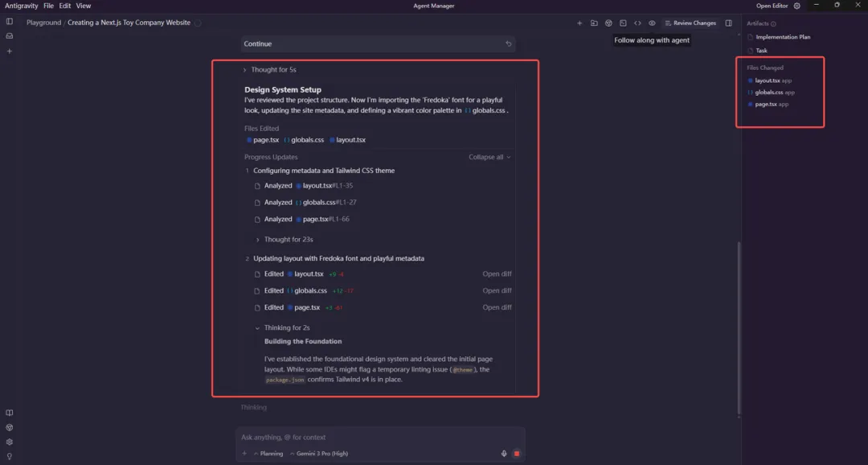Open the settings gear next to Open Editor

click(796, 6)
